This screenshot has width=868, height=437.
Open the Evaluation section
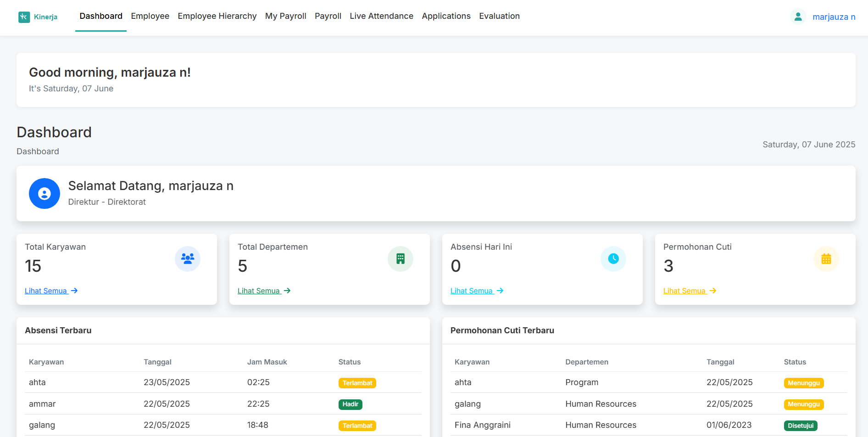[x=499, y=16]
